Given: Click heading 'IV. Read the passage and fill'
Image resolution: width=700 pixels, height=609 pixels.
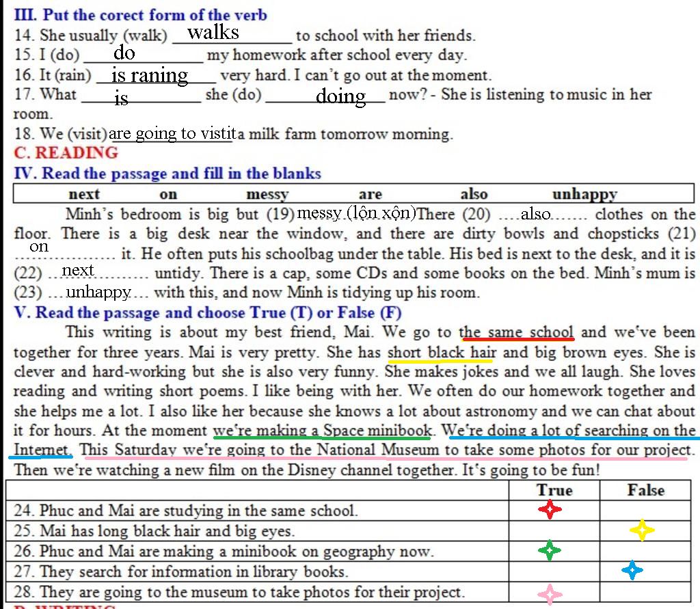Looking at the screenshot, I should tap(167, 173).
